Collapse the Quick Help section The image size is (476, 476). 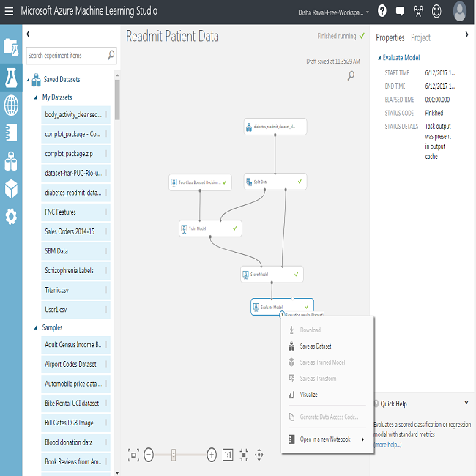[x=466, y=403]
